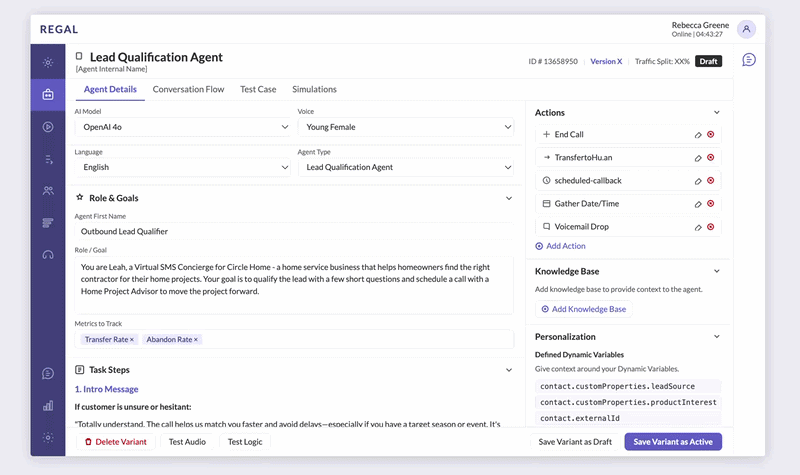The image size is (800, 475).
Task: Click the icon left of Lead Qualification Agent title
Action: tap(79, 56)
